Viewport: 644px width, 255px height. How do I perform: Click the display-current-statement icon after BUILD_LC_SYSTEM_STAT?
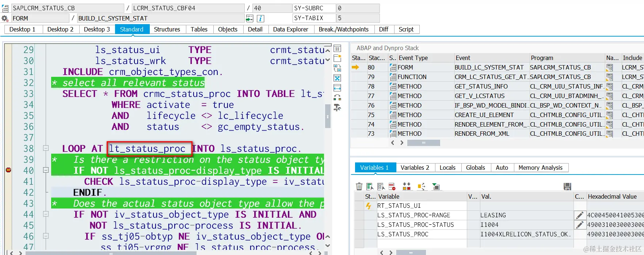coord(249,18)
